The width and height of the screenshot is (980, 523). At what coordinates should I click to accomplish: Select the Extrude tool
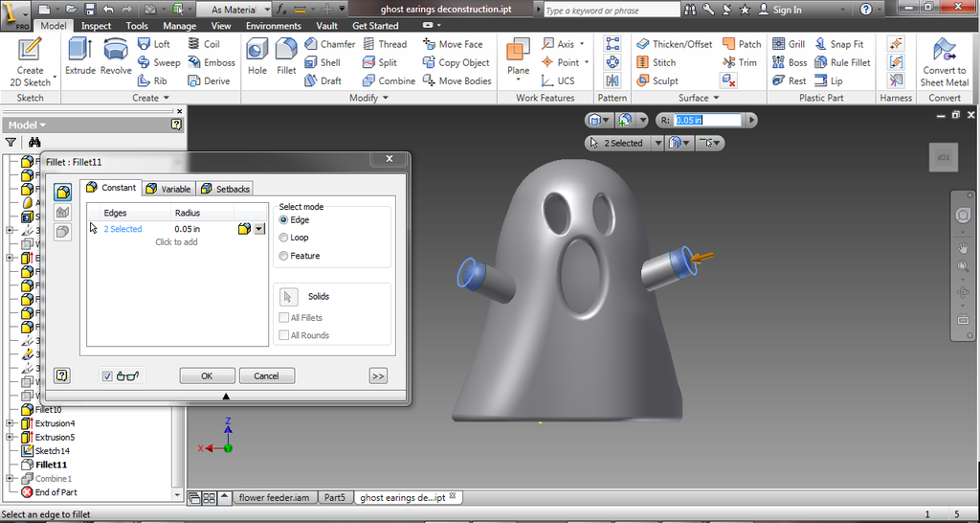[80, 57]
